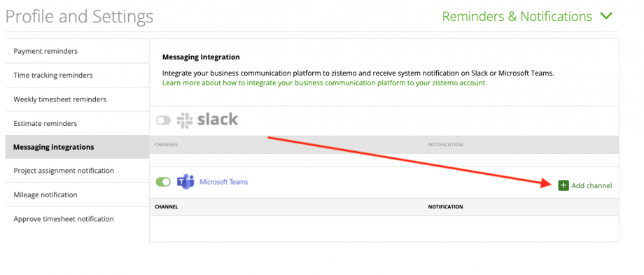The height and width of the screenshot is (275, 644).
Task: Click the Microsoft Teams logo icon
Action: [x=185, y=182]
